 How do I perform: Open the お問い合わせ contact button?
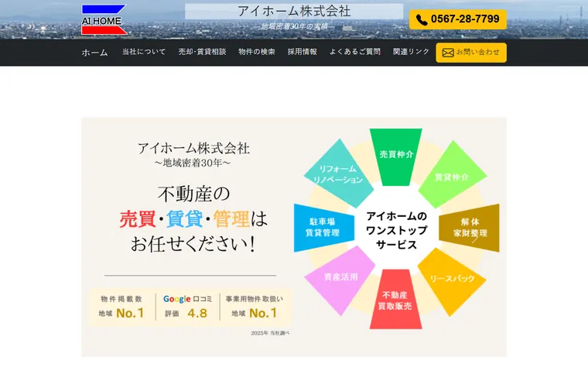tap(471, 53)
